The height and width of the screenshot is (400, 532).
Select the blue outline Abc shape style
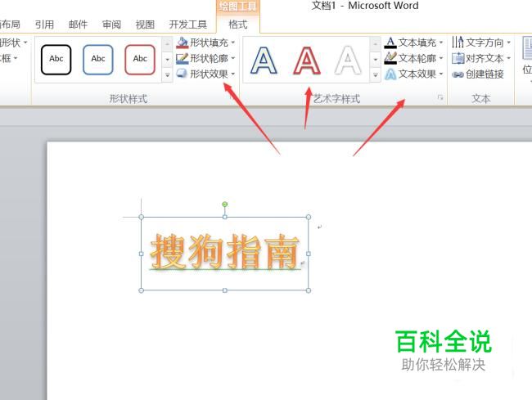97,60
